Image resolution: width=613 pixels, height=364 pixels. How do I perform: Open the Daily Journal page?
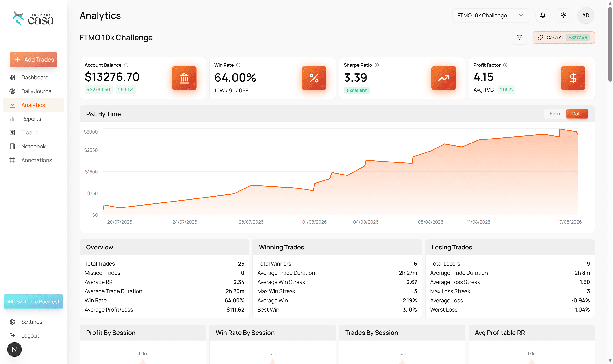[x=33, y=91]
